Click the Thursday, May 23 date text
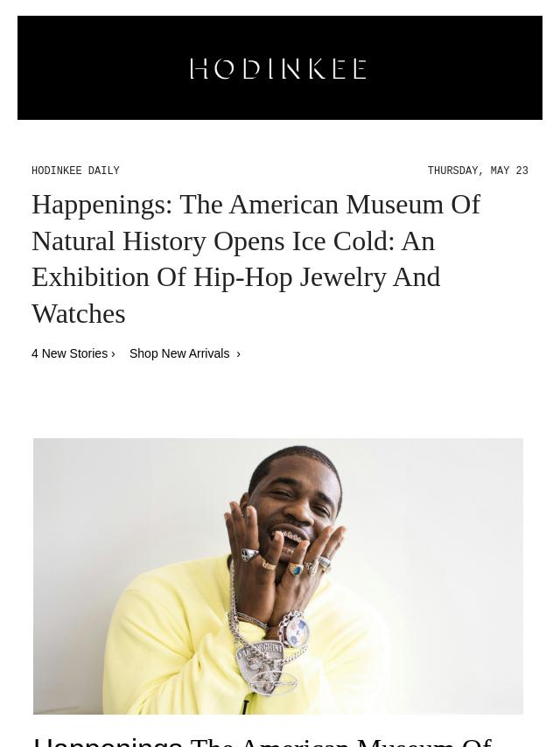The width and height of the screenshot is (560, 747). (x=478, y=171)
